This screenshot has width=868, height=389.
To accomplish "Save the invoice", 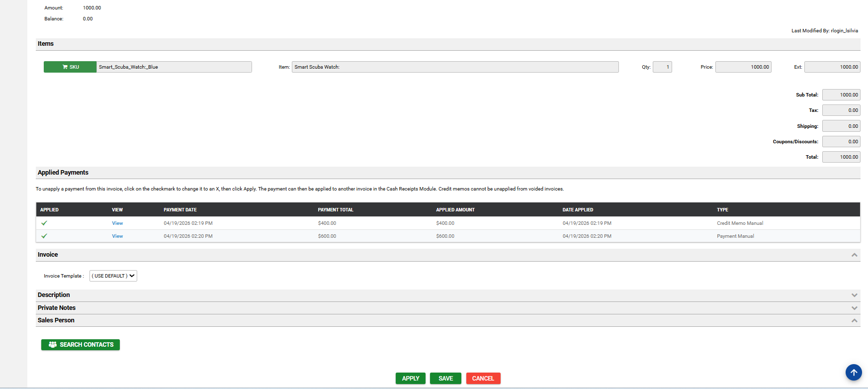I will [x=445, y=379].
